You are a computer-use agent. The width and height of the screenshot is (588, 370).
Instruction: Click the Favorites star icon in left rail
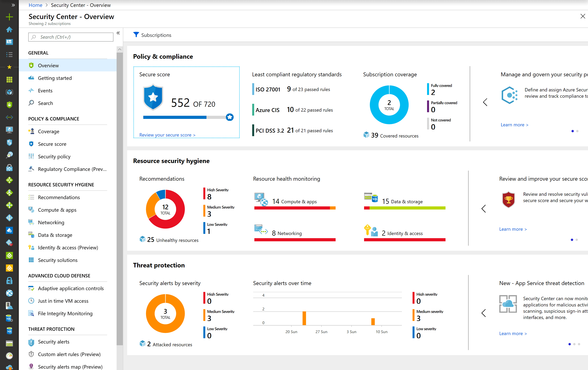9,67
